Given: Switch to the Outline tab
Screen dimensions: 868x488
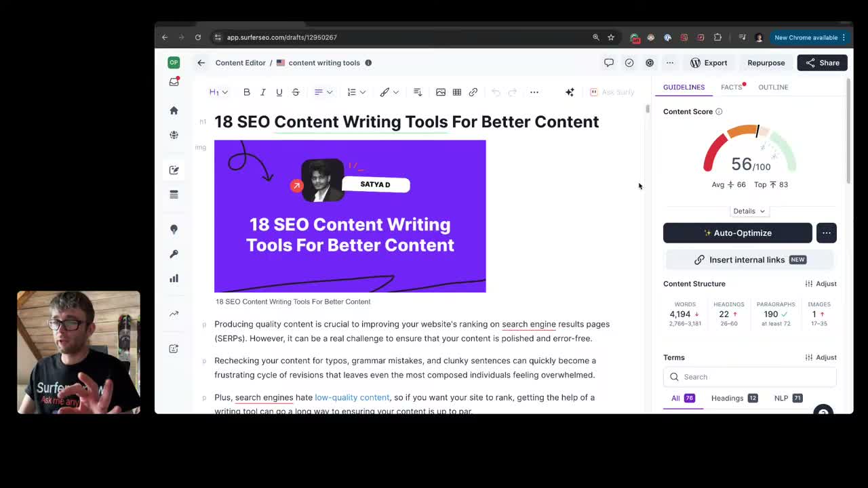Looking at the screenshot, I should [x=773, y=87].
